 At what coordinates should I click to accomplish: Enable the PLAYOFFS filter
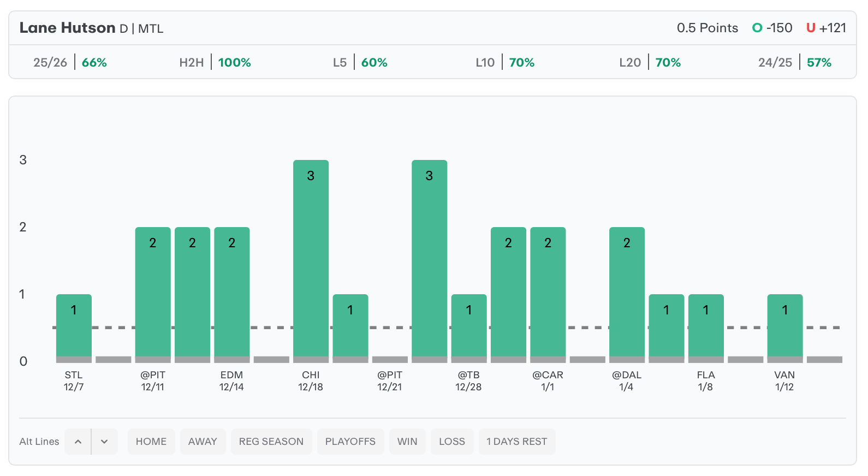coord(350,442)
